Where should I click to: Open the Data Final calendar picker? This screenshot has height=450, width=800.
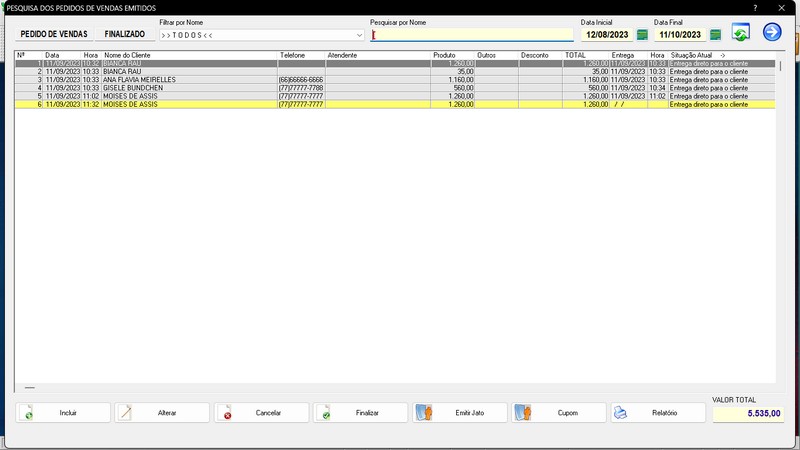coord(715,35)
